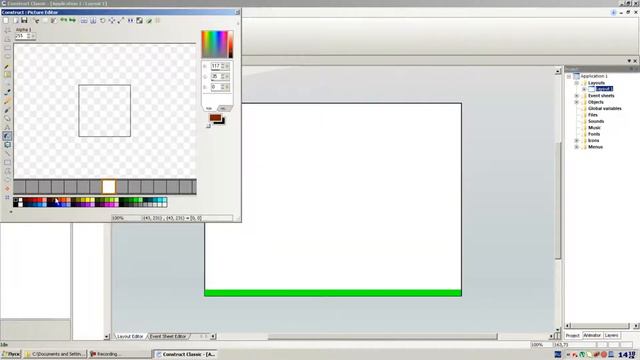This screenshot has width=640, height=360.
Task: Select the highlighted white frame in the filmstrip
Action: point(109,187)
